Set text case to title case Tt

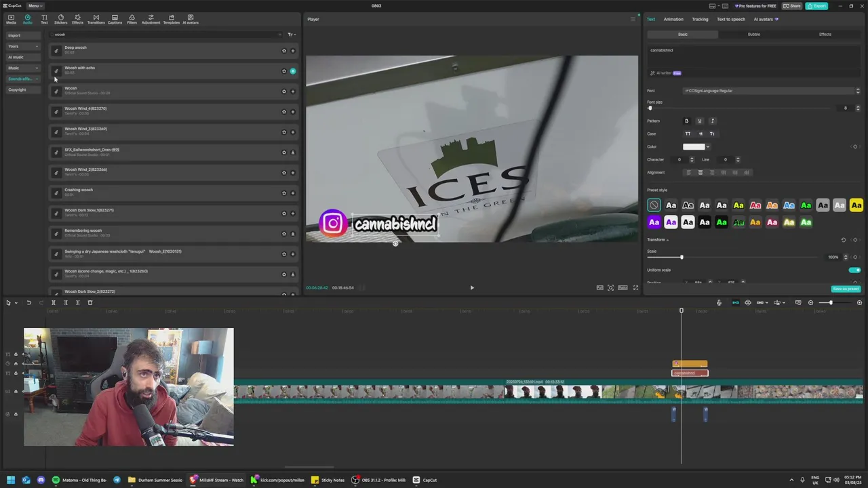(712, 134)
